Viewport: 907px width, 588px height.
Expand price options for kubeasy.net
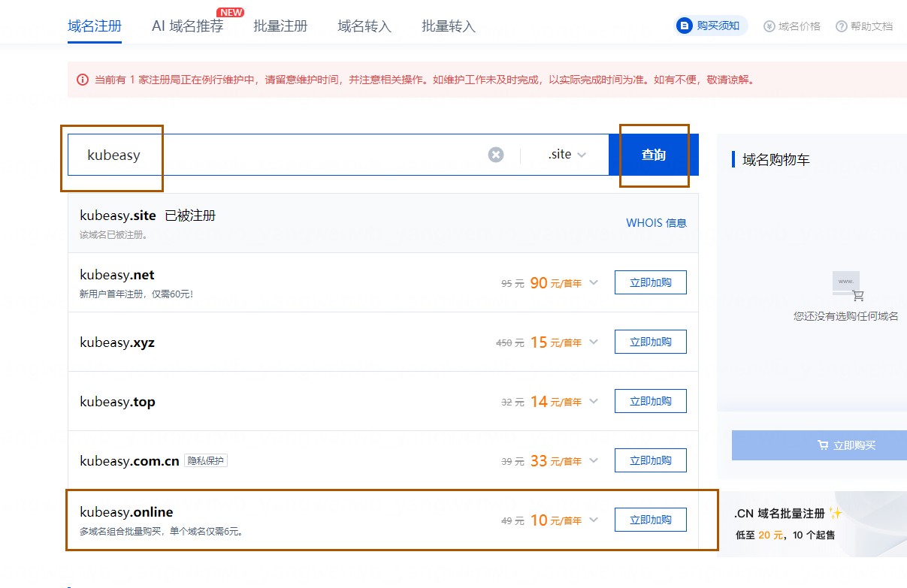click(x=594, y=283)
